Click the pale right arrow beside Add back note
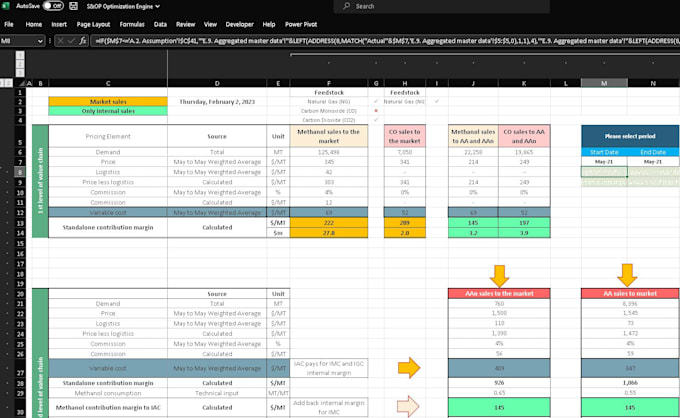The width and height of the screenshot is (680, 418). 409,406
